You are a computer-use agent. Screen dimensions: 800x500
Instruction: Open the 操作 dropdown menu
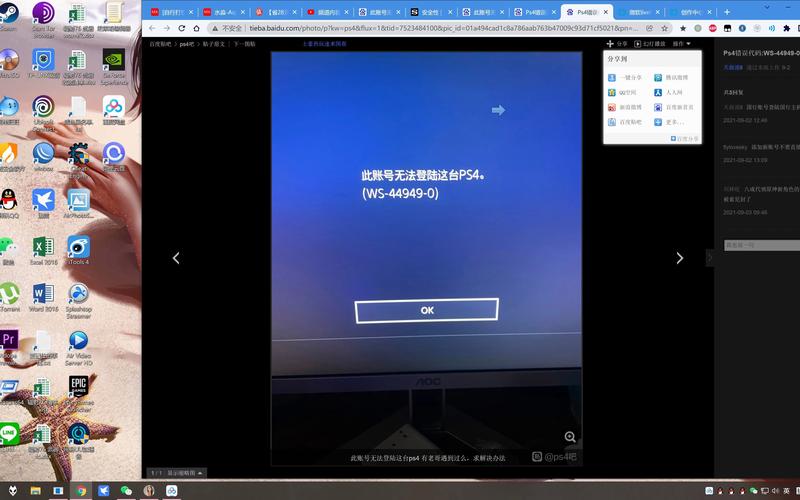[681, 44]
